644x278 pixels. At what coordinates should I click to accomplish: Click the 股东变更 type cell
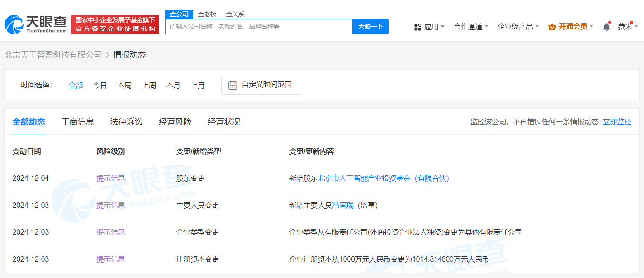pyautogui.click(x=190, y=178)
